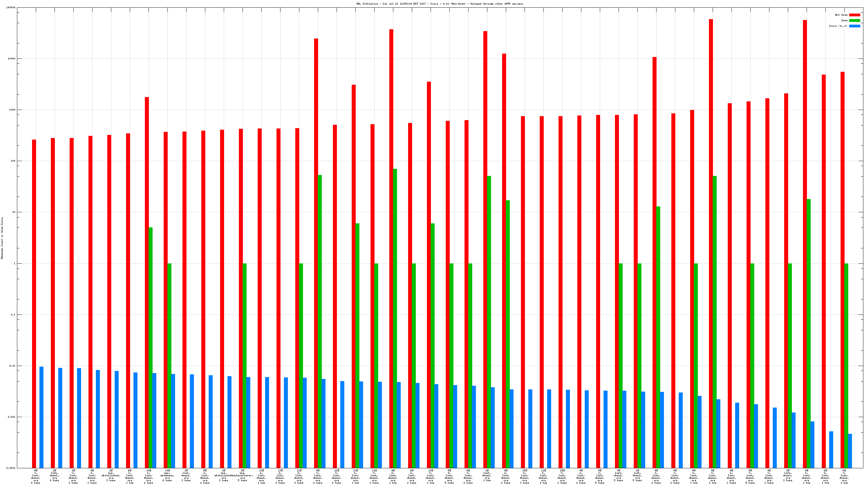Click the rightmost blue score bar
The image size is (868, 488).
click(x=850, y=451)
